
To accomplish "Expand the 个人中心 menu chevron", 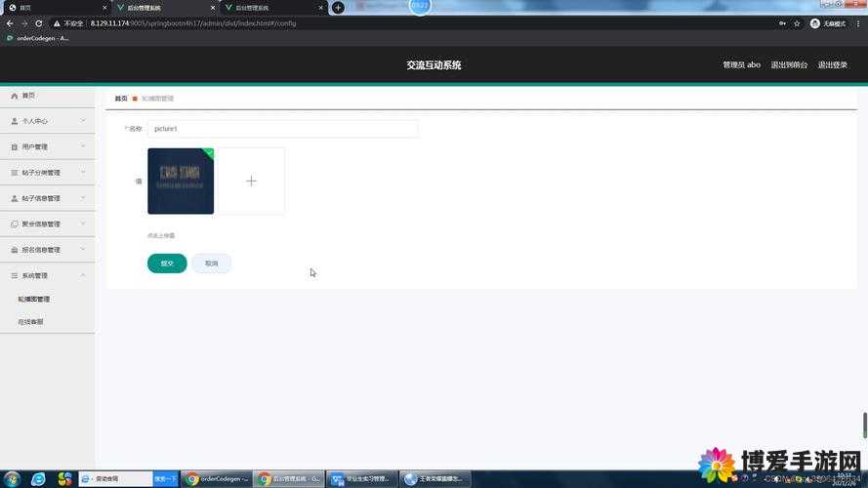I will (82, 121).
